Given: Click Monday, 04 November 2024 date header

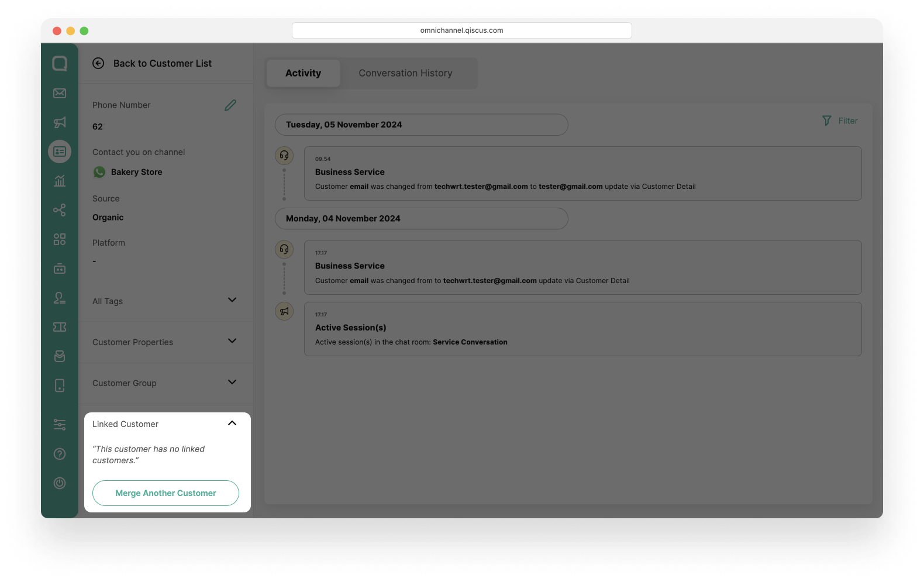Looking at the screenshot, I should pos(421,219).
